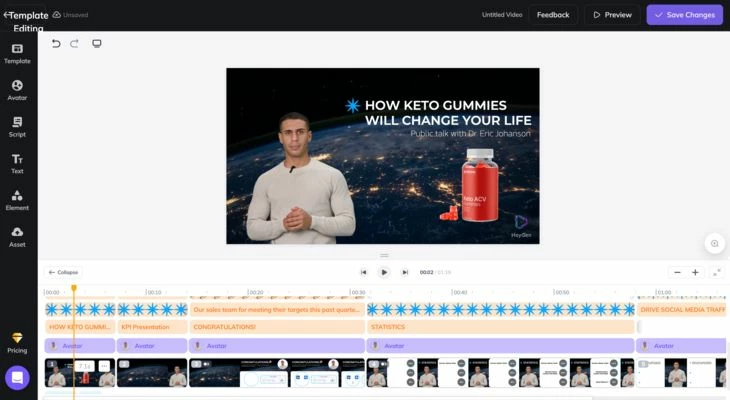Select the Public talk subtitle text on canvas

[x=470, y=134]
